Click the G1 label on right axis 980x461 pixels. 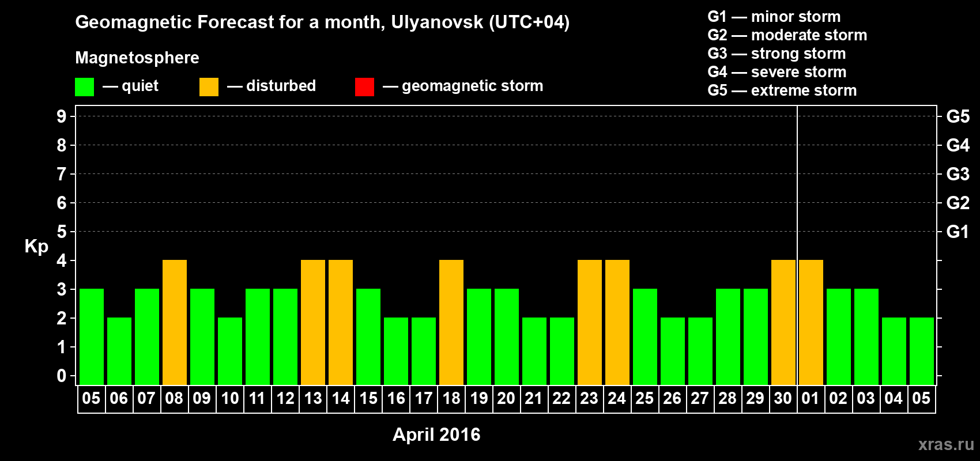pos(958,232)
